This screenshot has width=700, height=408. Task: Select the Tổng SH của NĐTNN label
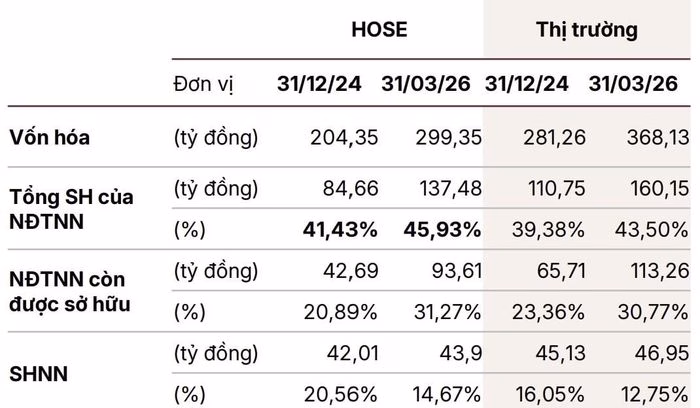pos(71,209)
